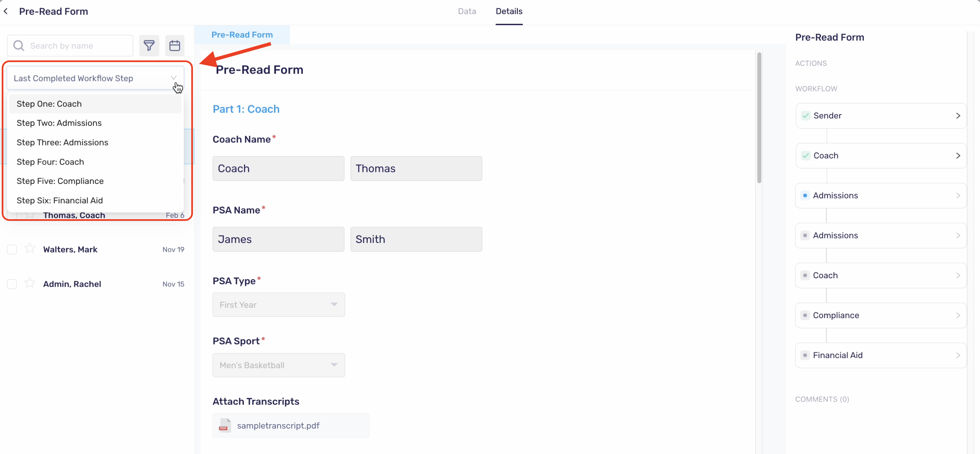Open the filter funnel icon
Image resolution: width=980 pixels, height=454 pixels.
coord(149,46)
